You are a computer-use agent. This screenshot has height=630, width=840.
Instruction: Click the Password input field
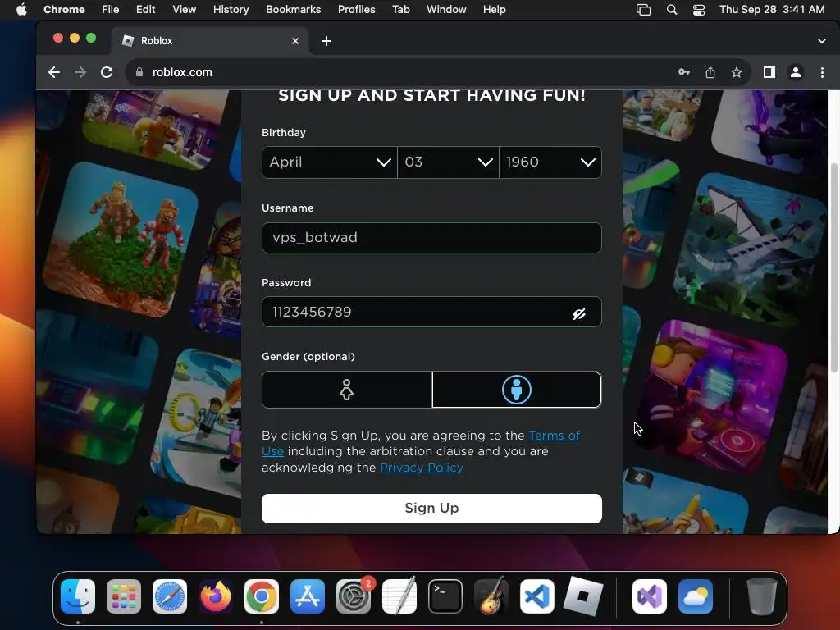431,312
